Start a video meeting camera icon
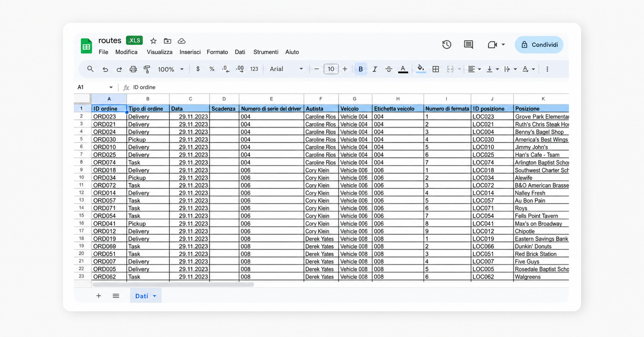The width and height of the screenshot is (644, 337). click(492, 45)
